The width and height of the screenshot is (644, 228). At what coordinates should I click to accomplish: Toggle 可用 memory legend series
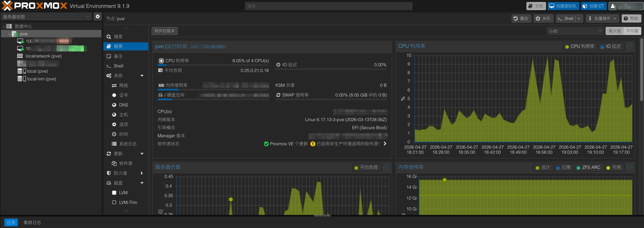click(614, 167)
